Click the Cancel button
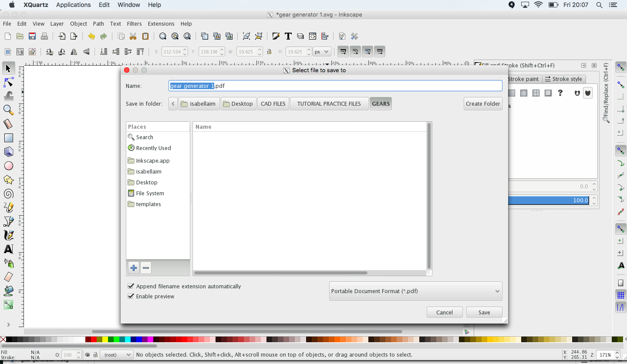The width and height of the screenshot is (627, 364). click(445, 312)
